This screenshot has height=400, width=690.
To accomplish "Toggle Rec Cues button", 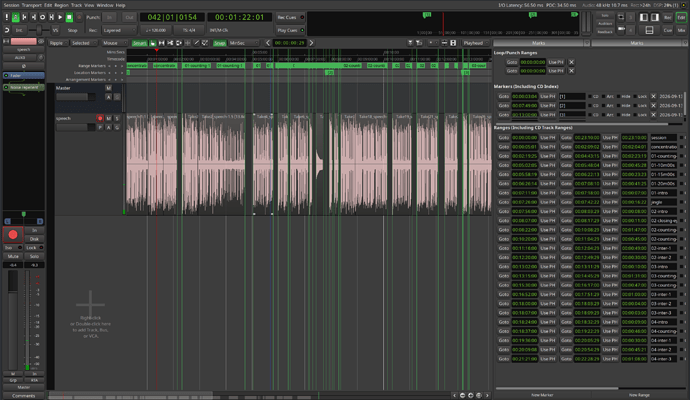I will 290,18.
